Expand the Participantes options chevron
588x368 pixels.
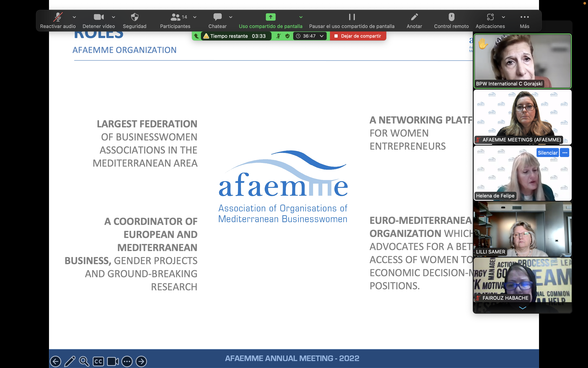pyautogui.click(x=195, y=17)
